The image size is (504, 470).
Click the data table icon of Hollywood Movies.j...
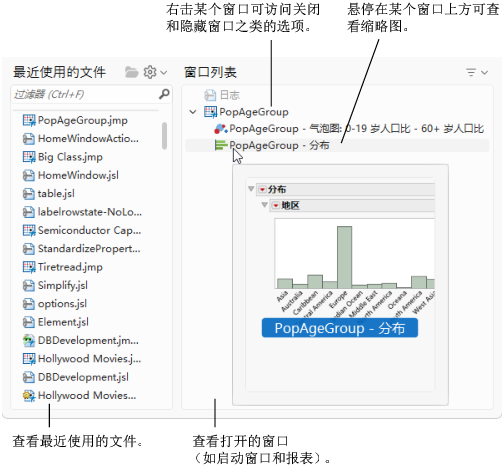pos(29,359)
